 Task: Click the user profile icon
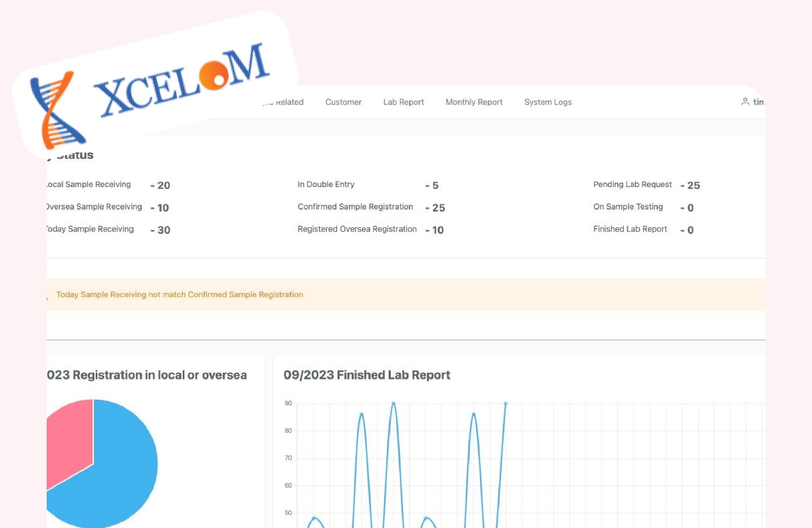point(745,102)
